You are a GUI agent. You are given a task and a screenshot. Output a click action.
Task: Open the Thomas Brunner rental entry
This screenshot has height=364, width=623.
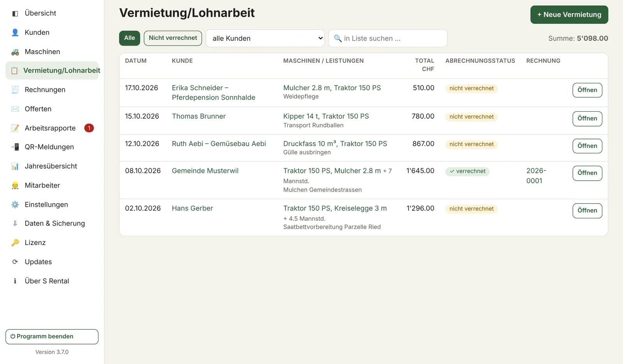[587, 118]
